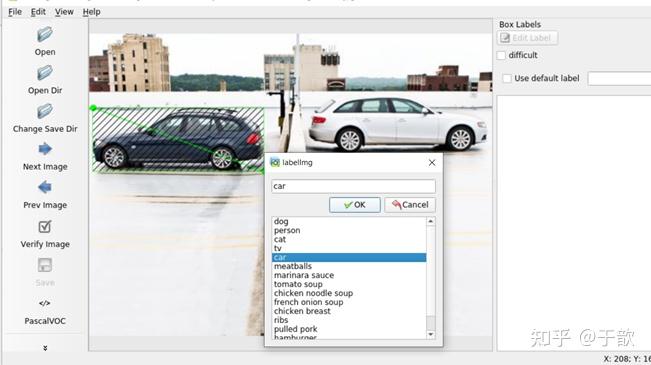Click the Open file icon
651x365 pixels.
click(45, 34)
